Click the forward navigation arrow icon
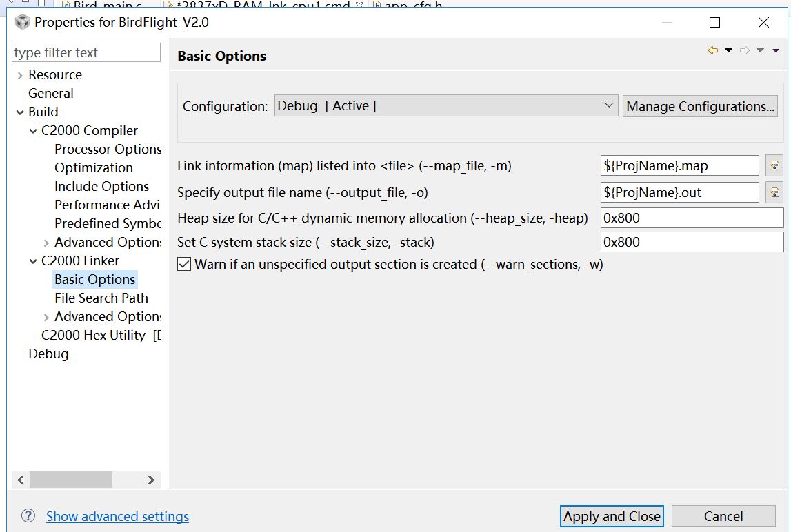The width and height of the screenshot is (791, 532). pos(744,50)
